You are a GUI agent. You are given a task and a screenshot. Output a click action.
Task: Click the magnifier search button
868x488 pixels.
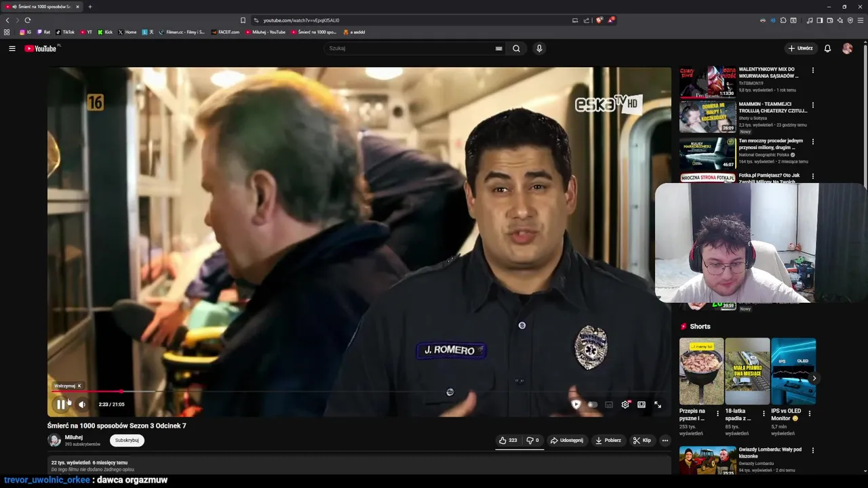[516, 48]
